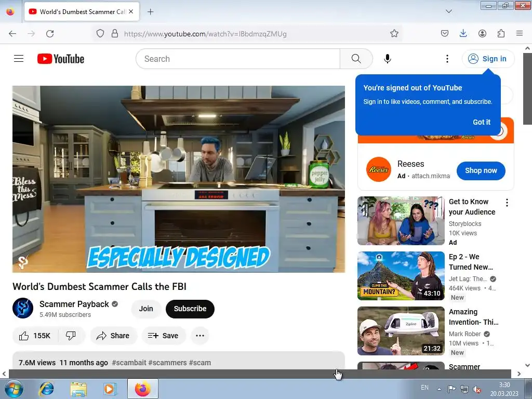This screenshot has width=532, height=399.
Task: Click the #scambait hashtag
Action: point(129,363)
